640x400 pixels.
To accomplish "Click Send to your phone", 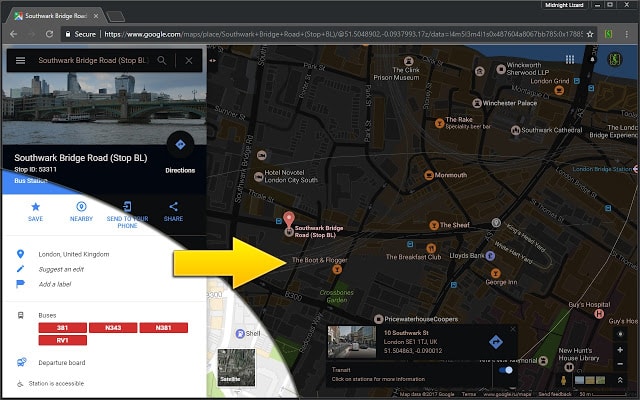I will (127, 214).
